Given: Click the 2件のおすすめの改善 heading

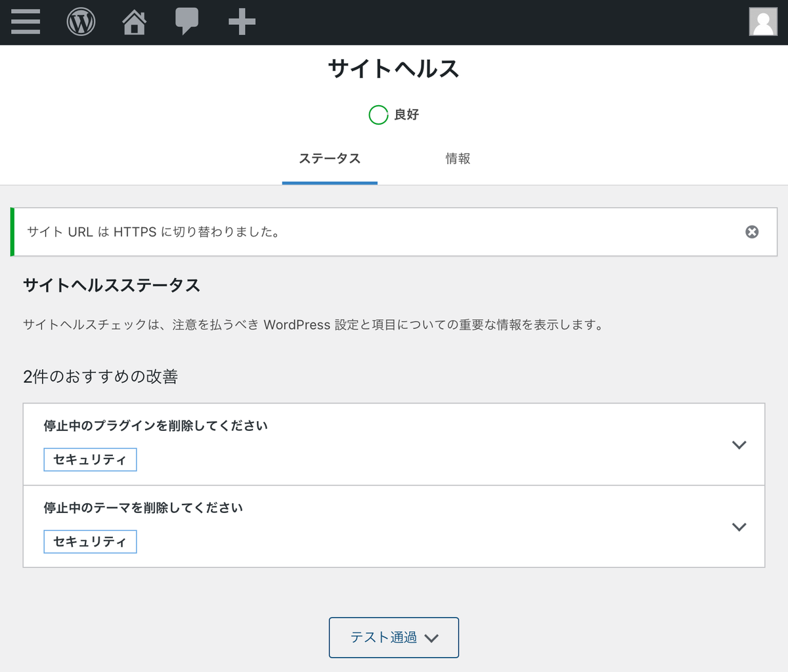Looking at the screenshot, I should point(102,376).
